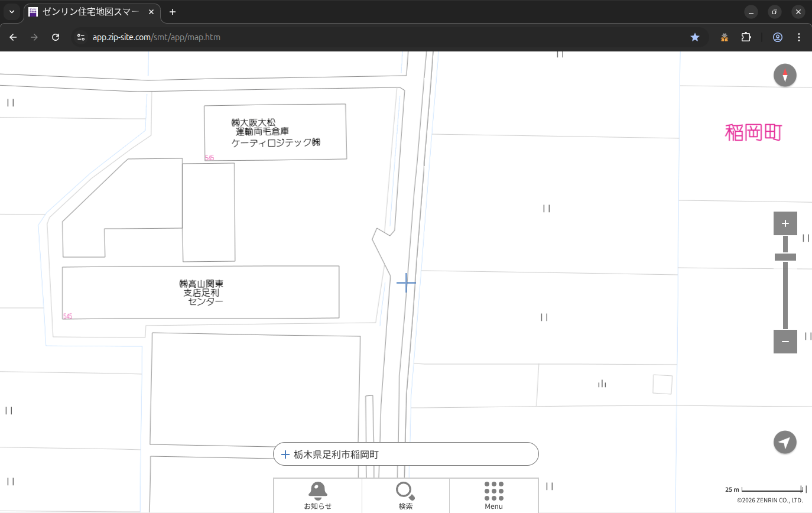
Task: Click the 栃木県足利市稲岡町 address box
Action: [x=405, y=454]
